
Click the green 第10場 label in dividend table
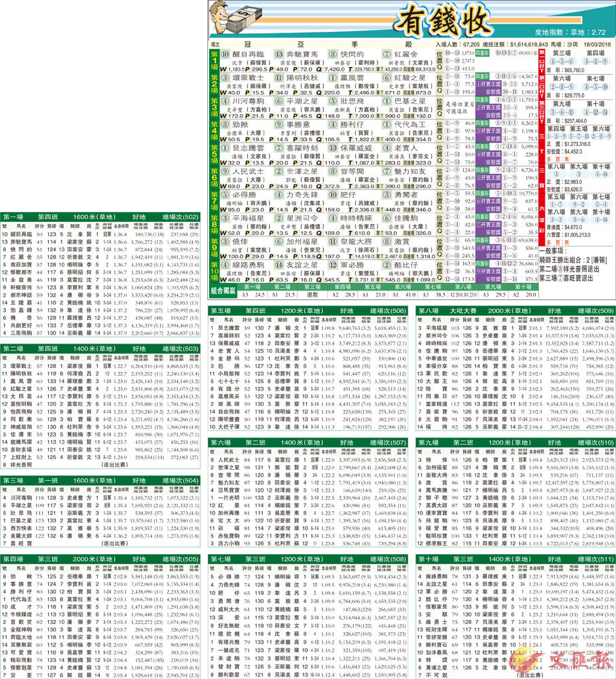[x=213, y=272]
